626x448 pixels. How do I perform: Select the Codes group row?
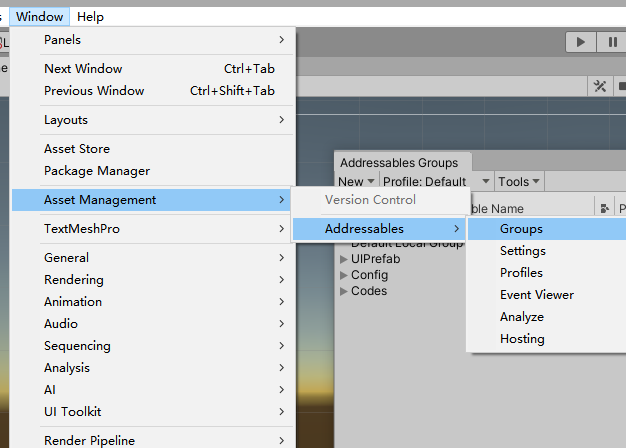tap(400, 291)
